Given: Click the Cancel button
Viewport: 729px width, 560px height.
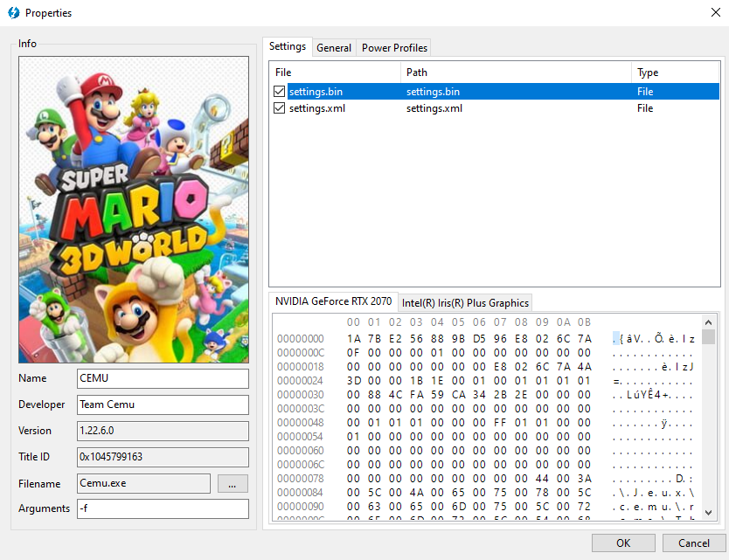Looking at the screenshot, I should coord(694,543).
